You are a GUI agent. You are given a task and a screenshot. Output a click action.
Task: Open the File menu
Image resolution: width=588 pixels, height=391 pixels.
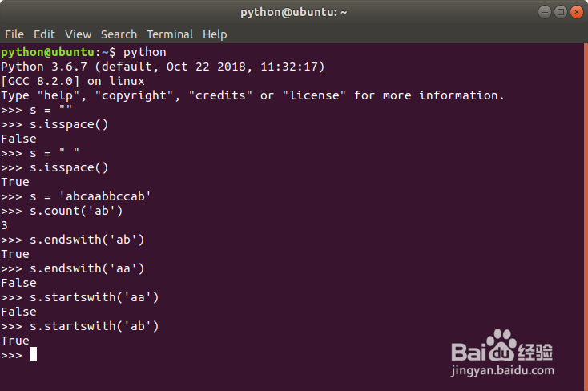coord(14,34)
